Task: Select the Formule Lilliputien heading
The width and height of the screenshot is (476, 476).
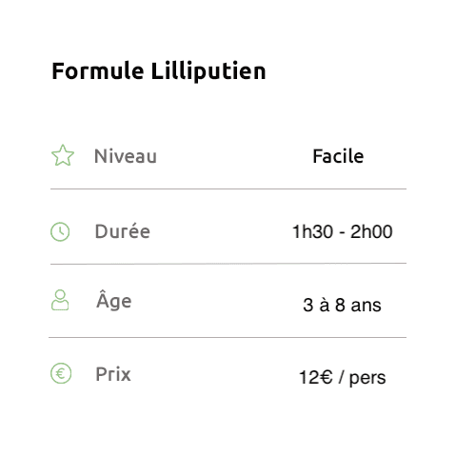Action: [159, 71]
